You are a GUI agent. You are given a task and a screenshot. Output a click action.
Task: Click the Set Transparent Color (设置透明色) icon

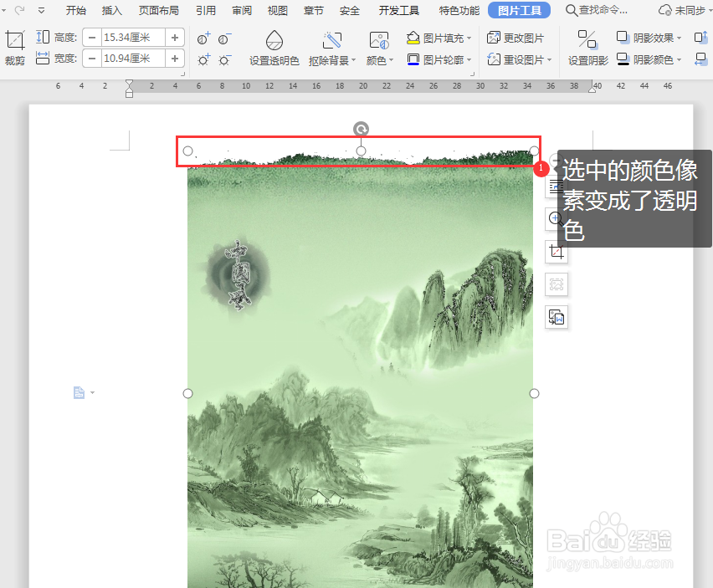274,41
